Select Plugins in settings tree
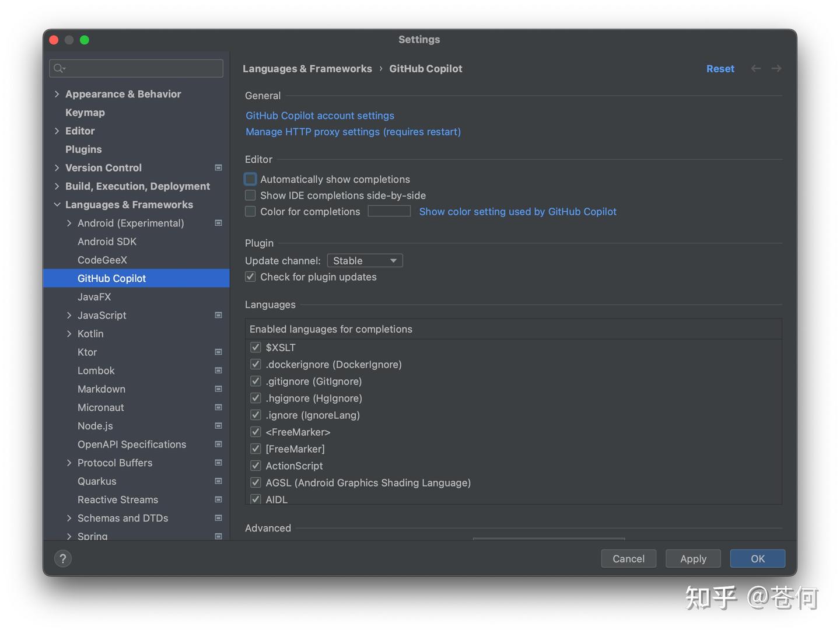 pyautogui.click(x=83, y=149)
